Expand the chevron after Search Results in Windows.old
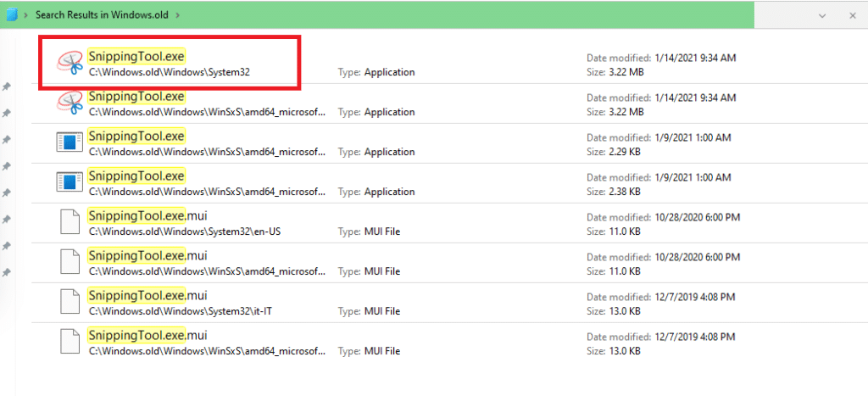 coord(178,15)
